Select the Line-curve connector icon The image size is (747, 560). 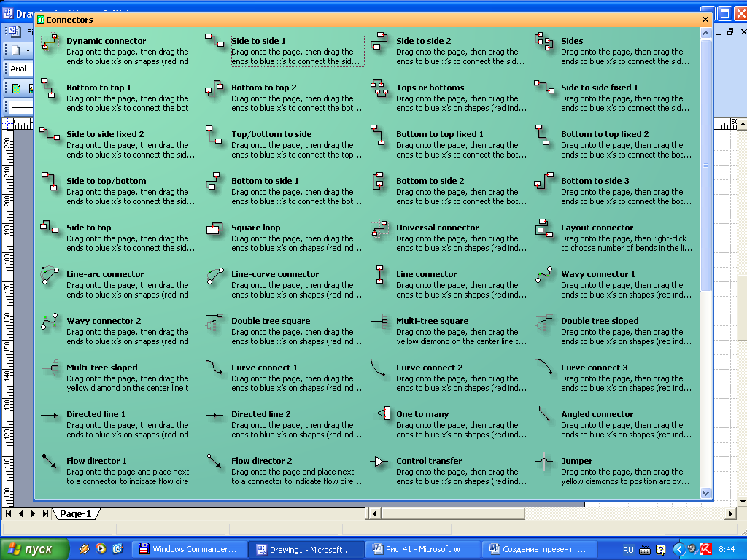tap(215, 276)
